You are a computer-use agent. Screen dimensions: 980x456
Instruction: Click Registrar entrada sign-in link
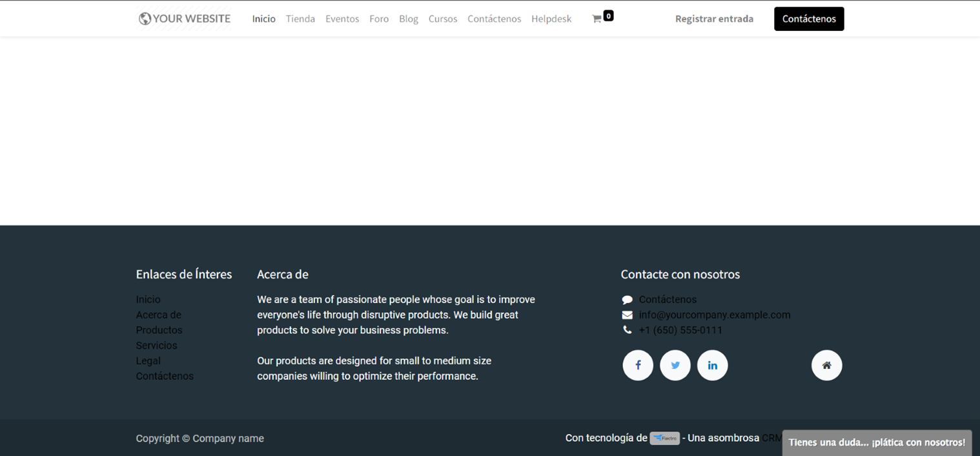(714, 19)
